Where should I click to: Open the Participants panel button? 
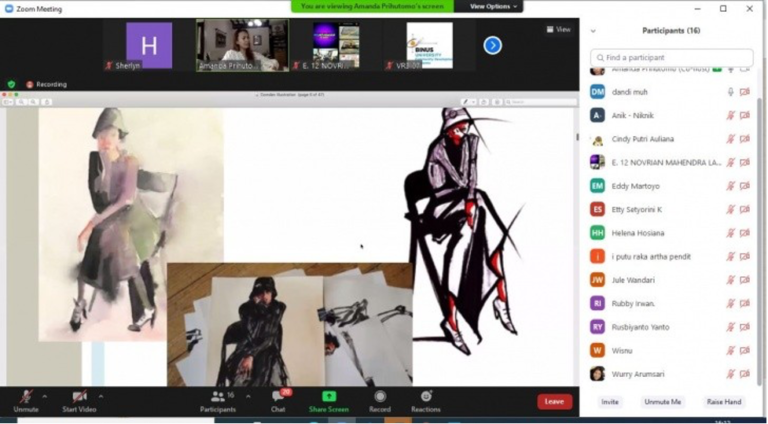pos(217,401)
